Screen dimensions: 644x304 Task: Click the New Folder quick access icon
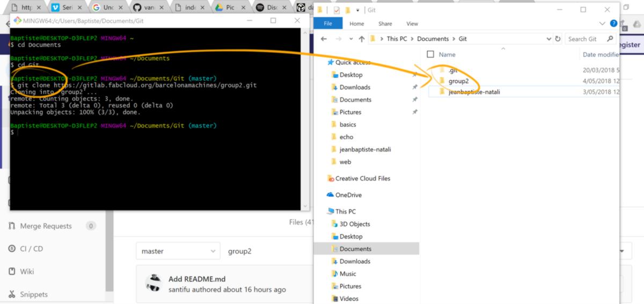coord(348,10)
